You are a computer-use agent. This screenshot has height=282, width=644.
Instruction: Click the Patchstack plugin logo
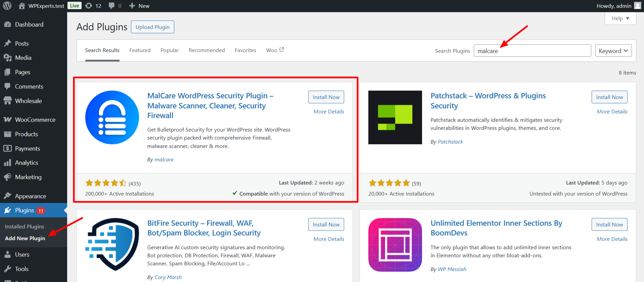[395, 117]
